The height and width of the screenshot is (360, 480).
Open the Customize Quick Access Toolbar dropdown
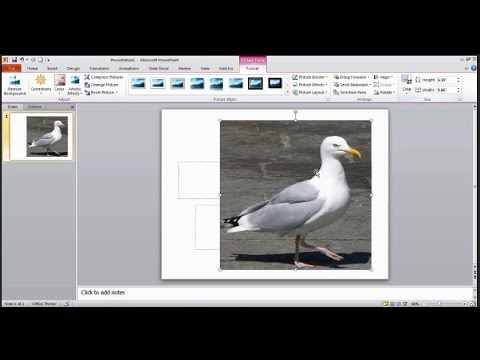[48, 60]
